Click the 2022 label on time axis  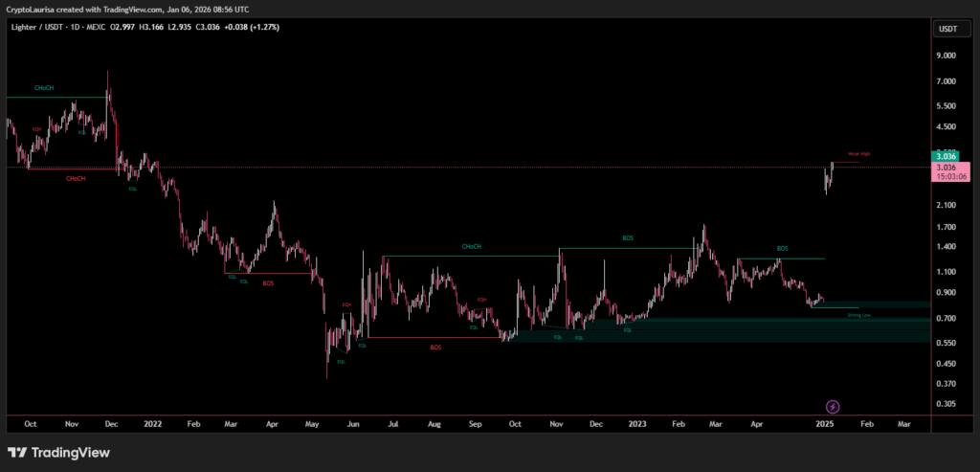(x=152, y=421)
